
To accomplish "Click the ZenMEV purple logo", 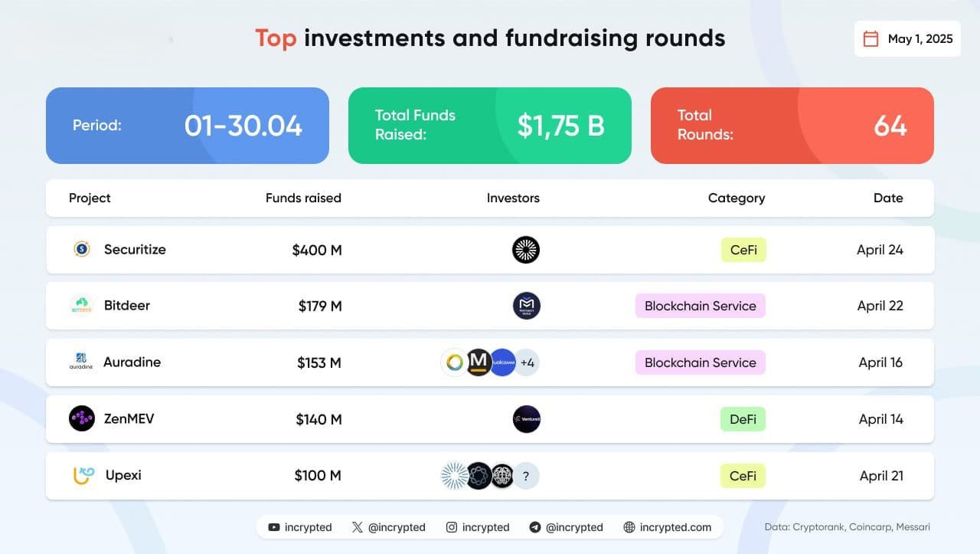I will (x=82, y=418).
